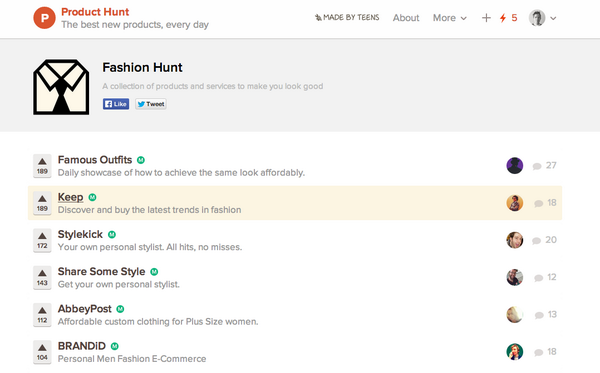Viewport: 600px width, 373px height.
Task: Open the About page
Action: pos(406,18)
